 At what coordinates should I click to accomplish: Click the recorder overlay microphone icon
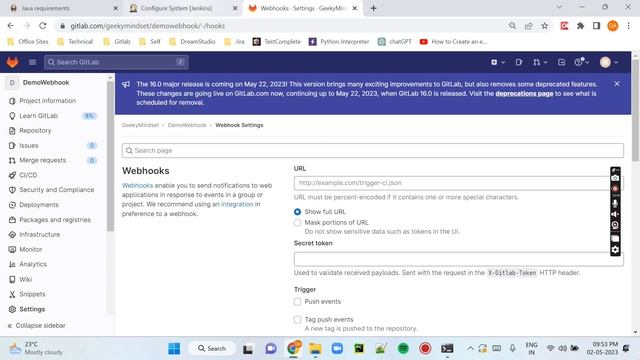pos(615,202)
